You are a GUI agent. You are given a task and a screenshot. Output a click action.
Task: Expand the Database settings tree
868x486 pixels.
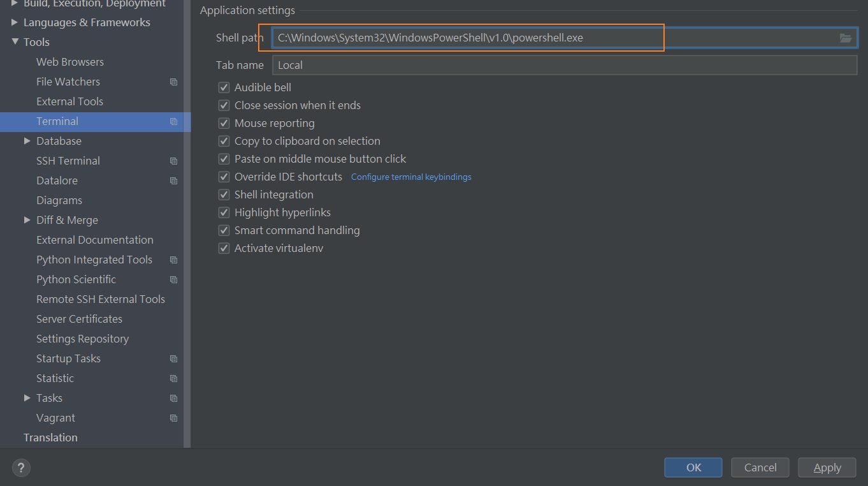27,140
